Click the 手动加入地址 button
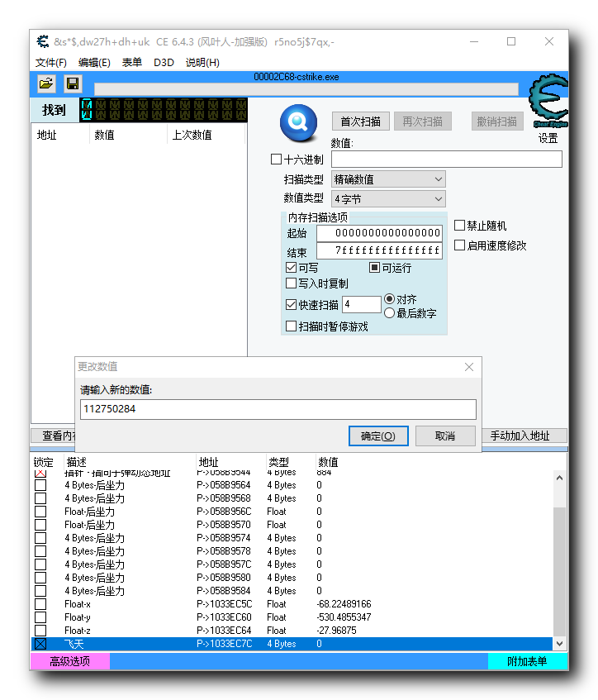Screen dimensions: 598x700 [x=524, y=436]
